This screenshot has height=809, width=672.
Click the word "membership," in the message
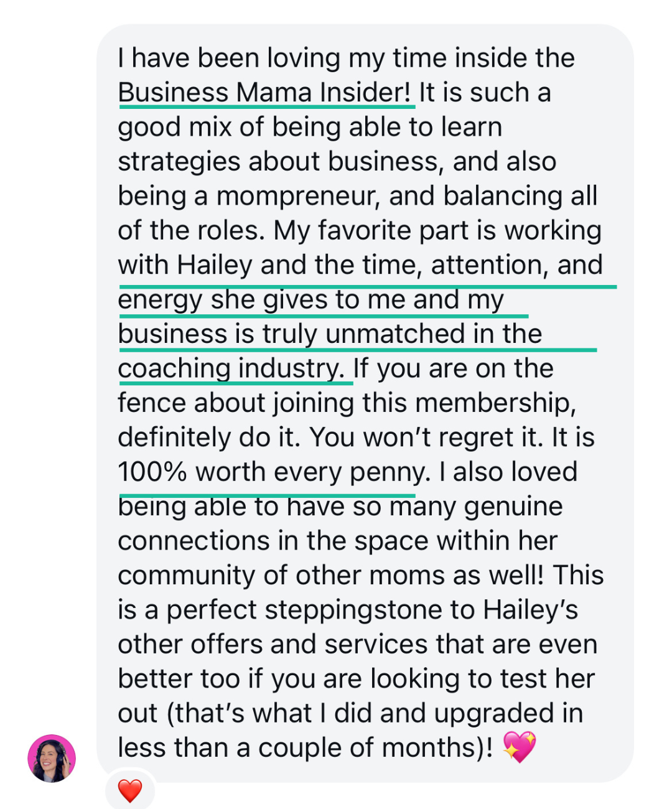pyautogui.click(x=495, y=403)
